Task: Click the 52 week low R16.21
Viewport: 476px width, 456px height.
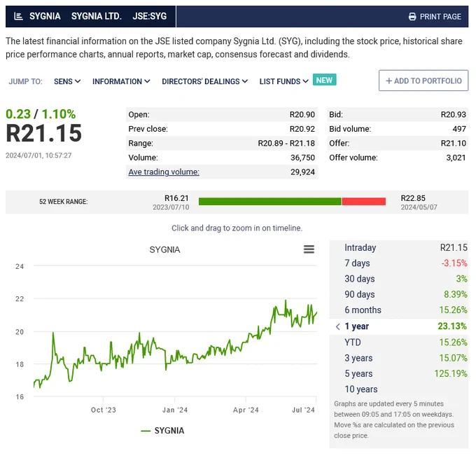Action: [176, 198]
